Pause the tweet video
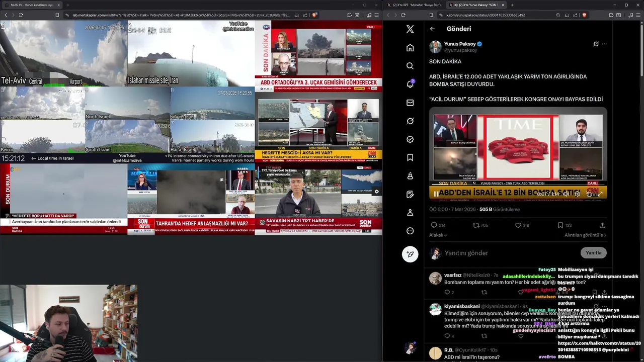Viewport: 644px width, 362px height. 436,194
